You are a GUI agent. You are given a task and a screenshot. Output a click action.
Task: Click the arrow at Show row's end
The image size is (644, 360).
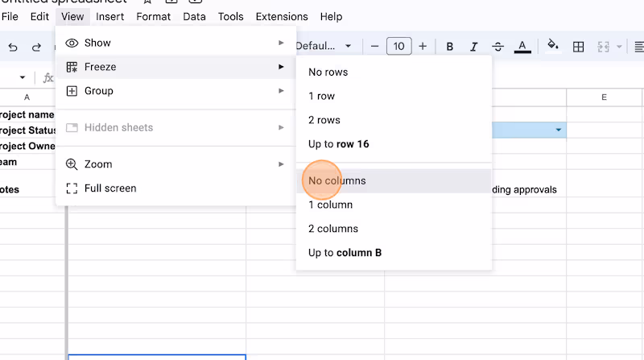(x=281, y=43)
